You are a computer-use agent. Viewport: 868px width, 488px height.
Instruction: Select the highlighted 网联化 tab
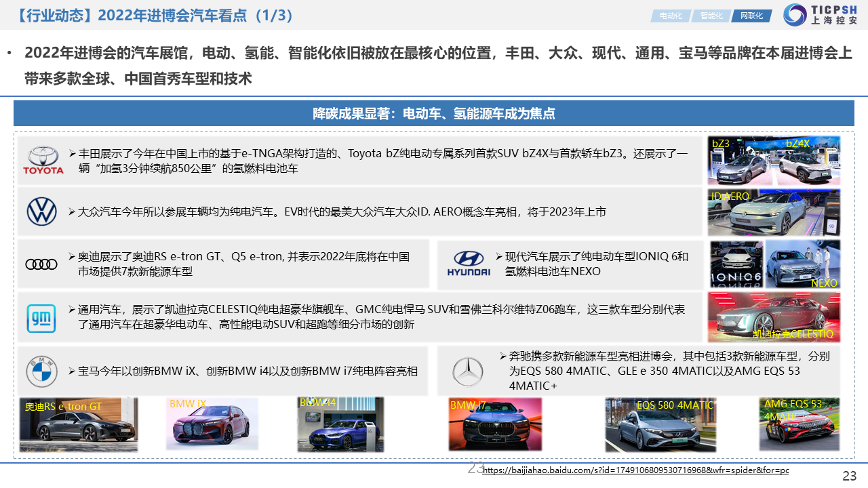751,16
